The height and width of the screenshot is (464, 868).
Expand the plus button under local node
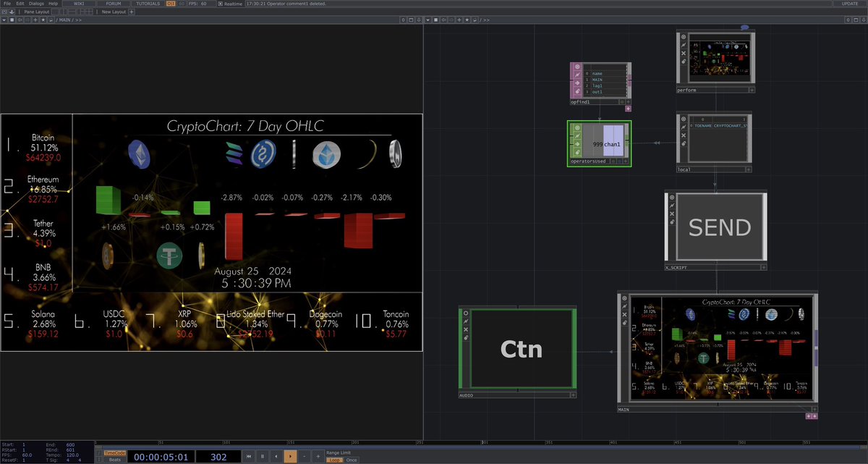750,169
